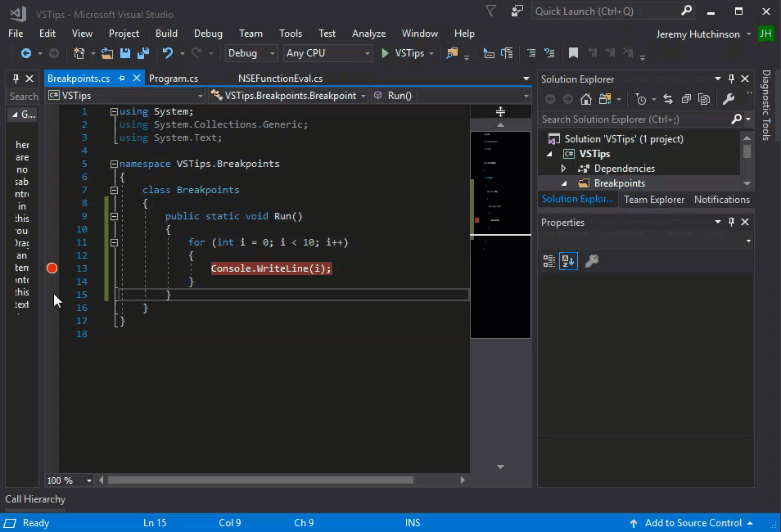Click the Open File folder icon
Image resolution: width=781 pixels, height=532 pixels.
(x=106, y=53)
